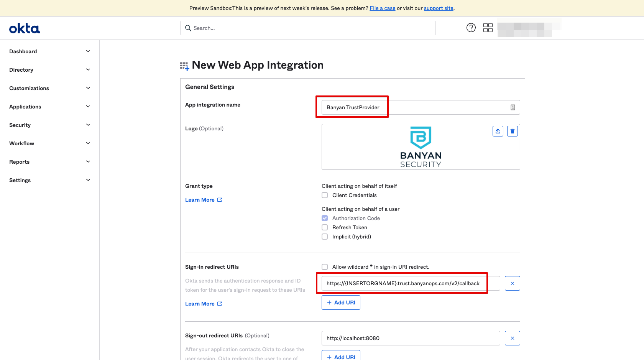This screenshot has width=644, height=360.
Task: Open the apps grid icon
Action: [x=488, y=28]
